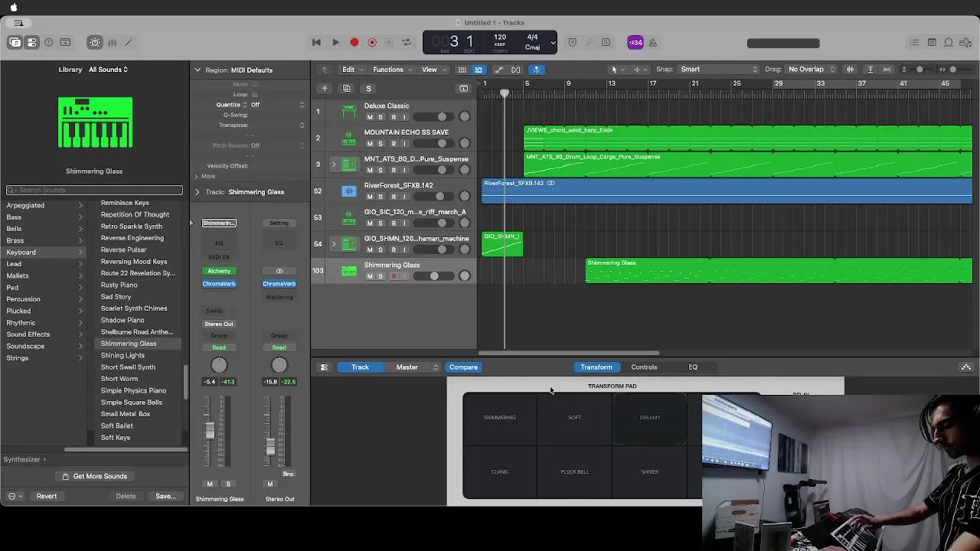
Task: Open the Alchemy instrument slot
Action: pyautogui.click(x=219, y=271)
